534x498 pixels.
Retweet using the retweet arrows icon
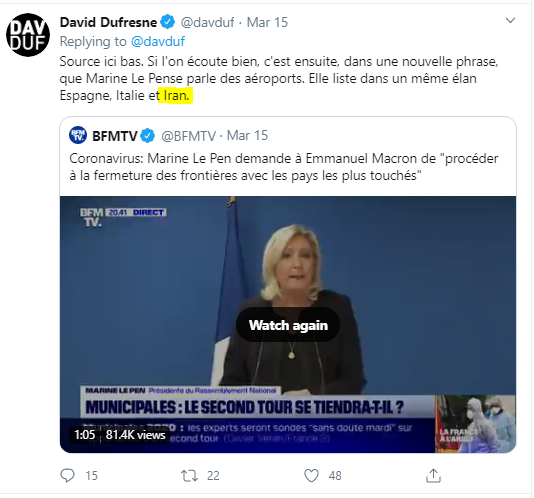point(189,476)
